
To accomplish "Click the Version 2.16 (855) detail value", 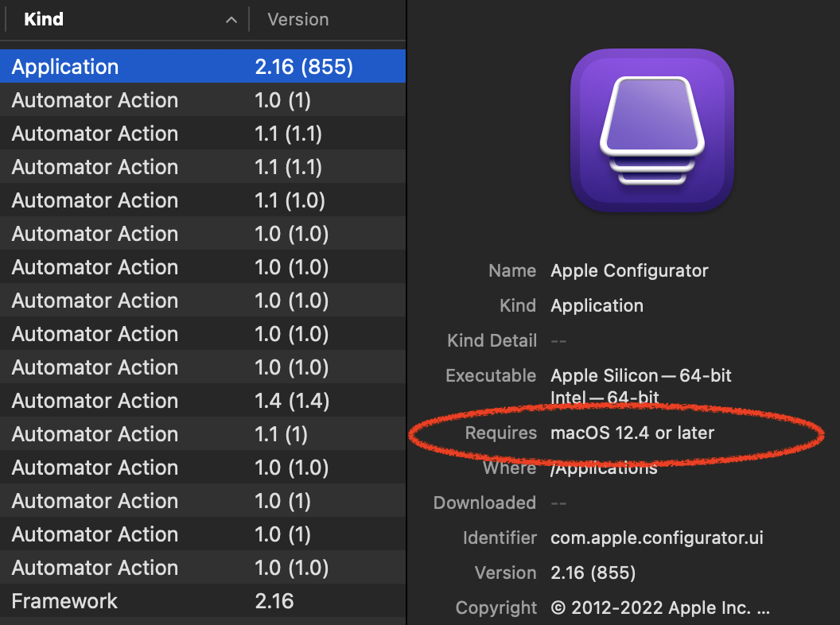I will (x=593, y=573).
